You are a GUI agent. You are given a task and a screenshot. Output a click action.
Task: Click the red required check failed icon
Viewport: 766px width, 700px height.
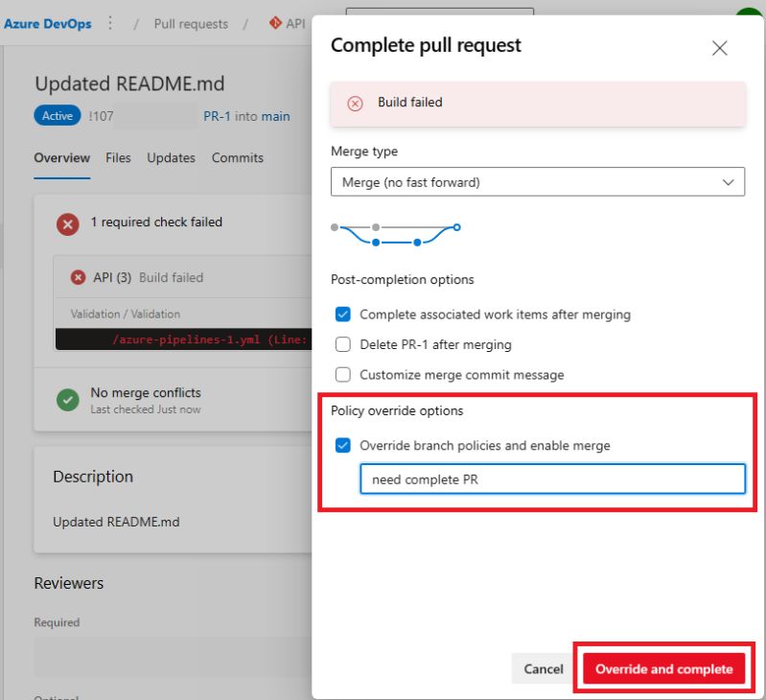pyautogui.click(x=67, y=224)
